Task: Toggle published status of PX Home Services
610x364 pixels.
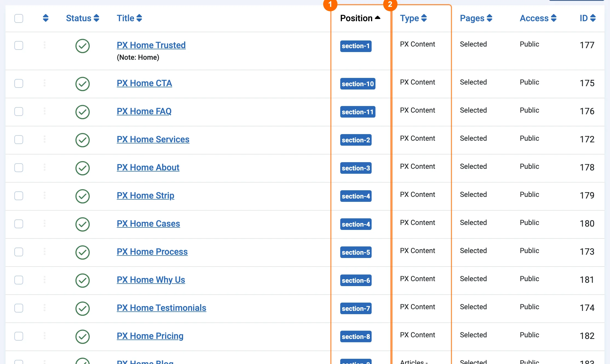Action: [83, 140]
